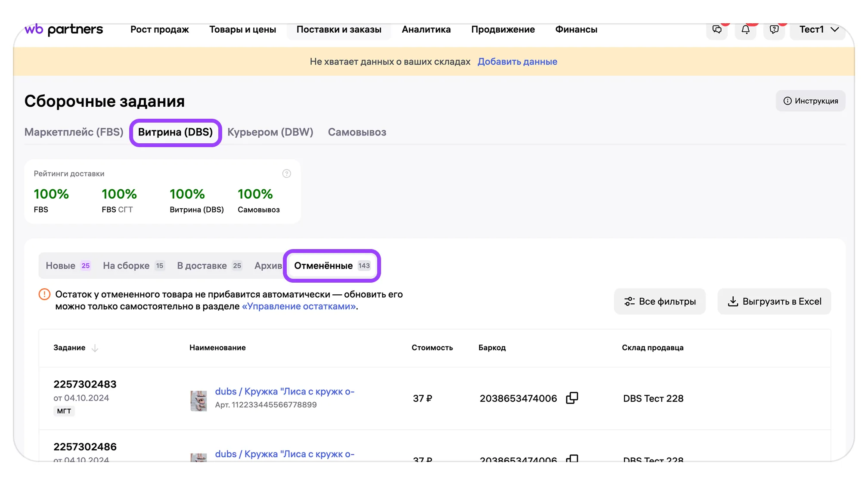This screenshot has height=484, width=868.
Task: Switch to the Маркетплейс (FBS) tab
Action: click(x=74, y=132)
